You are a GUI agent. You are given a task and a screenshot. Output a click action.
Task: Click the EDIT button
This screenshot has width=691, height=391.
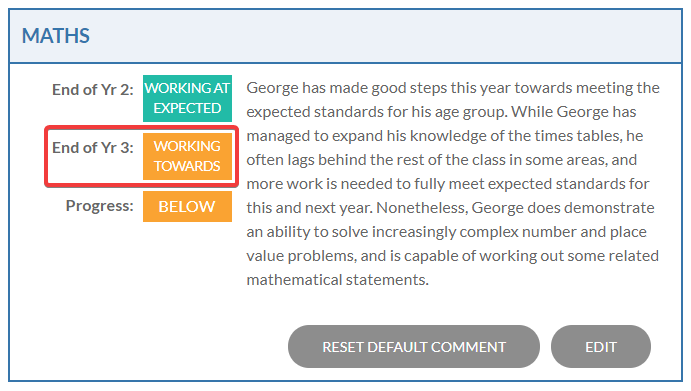click(601, 346)
